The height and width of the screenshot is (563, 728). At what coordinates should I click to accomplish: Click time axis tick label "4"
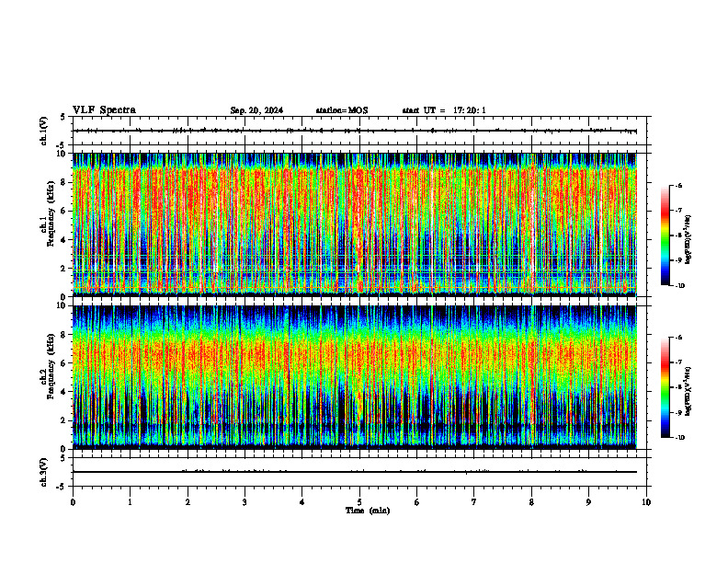point(302,502)
